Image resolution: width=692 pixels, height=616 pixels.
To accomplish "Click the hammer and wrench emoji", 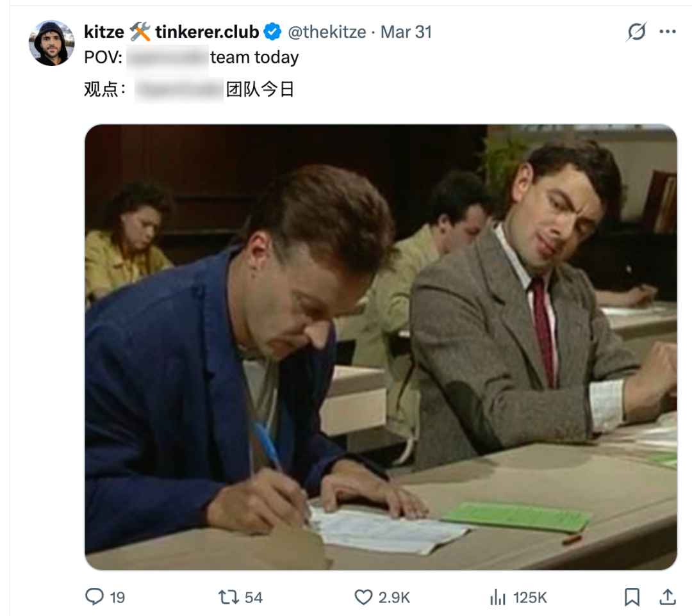I will [x=140, y=31].
